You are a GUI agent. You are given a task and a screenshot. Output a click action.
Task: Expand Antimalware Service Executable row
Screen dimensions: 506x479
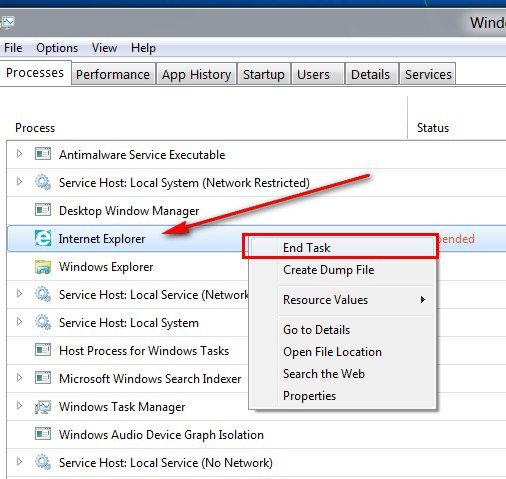(x=19, y=154)
